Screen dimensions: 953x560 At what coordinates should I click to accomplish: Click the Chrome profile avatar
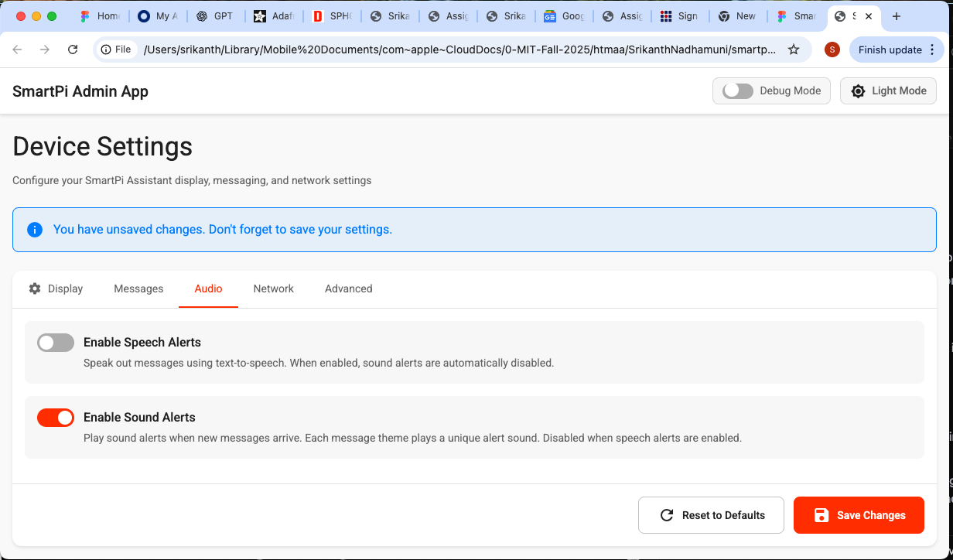coord(832,49)
